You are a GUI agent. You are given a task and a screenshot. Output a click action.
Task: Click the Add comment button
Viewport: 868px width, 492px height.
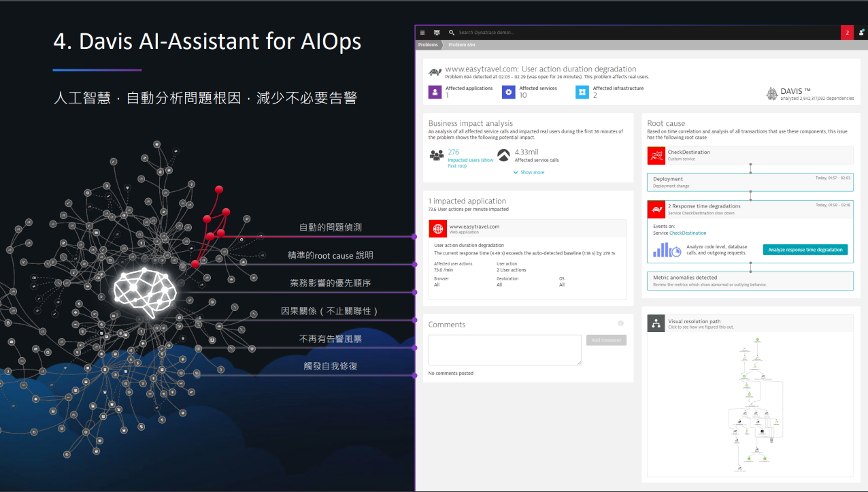pyautogui.click(x=606, y=340)
